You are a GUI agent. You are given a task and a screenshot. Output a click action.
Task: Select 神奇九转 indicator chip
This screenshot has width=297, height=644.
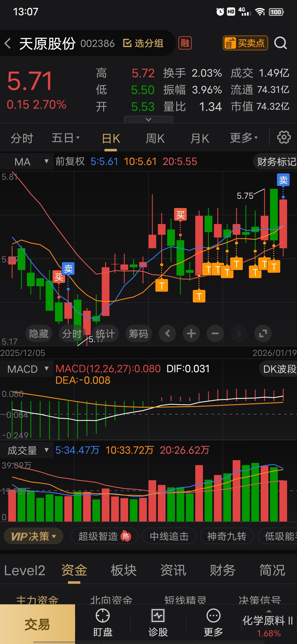pos(227,536)
